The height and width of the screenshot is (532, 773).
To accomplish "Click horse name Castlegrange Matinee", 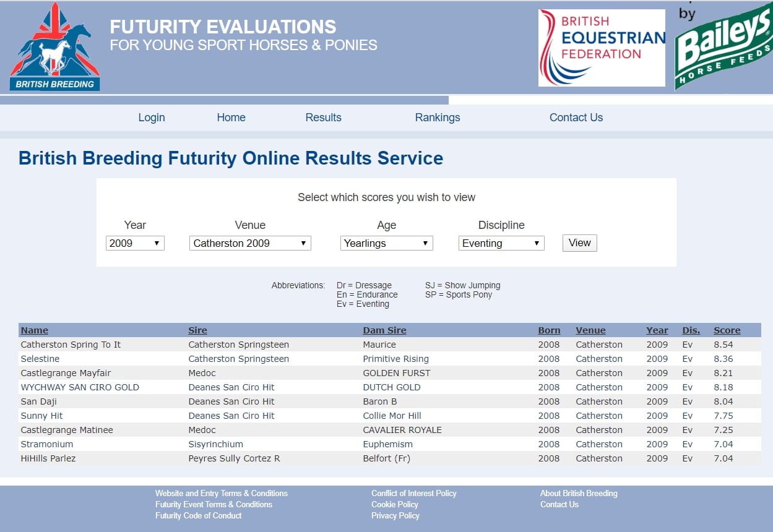I will pyautogui.click(x=67, y=430).
